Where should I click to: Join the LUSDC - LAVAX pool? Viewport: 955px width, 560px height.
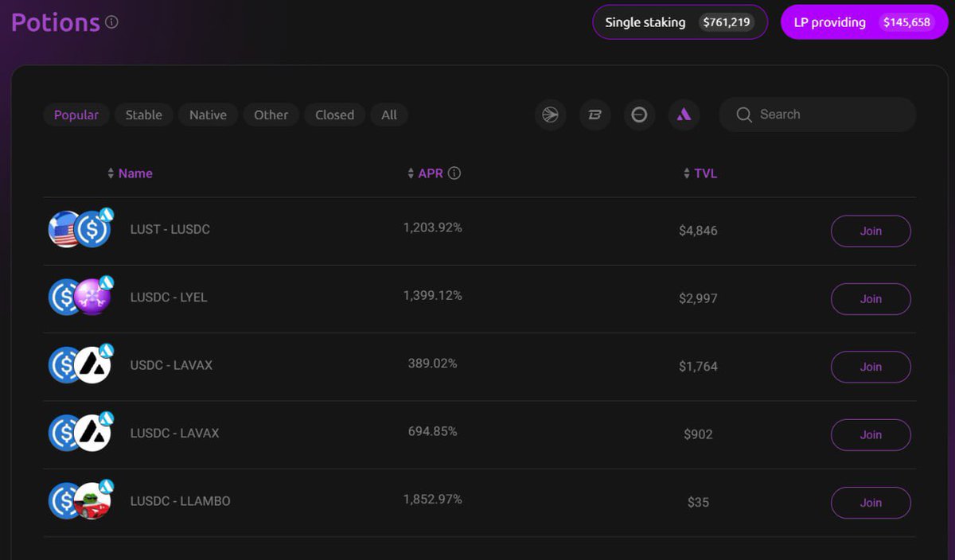[x=871, y=434]
